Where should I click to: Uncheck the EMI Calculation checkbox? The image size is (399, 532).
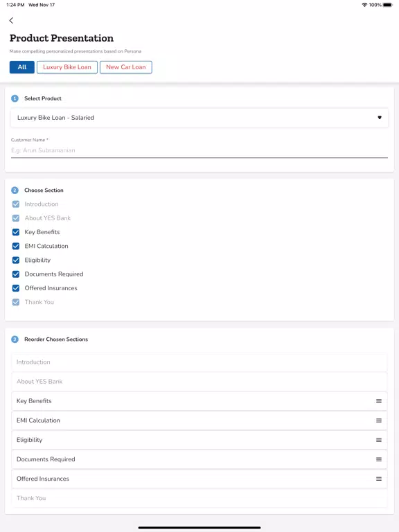16,246
